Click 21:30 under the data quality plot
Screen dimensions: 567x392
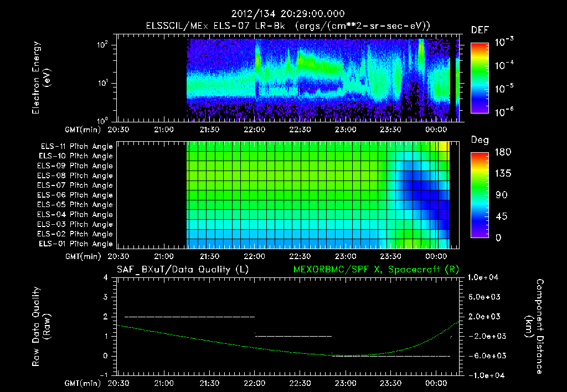(209, 383)
